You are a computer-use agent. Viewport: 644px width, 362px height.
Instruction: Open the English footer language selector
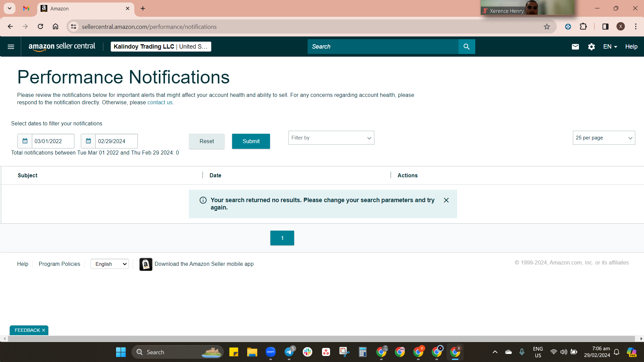[110, 264]
